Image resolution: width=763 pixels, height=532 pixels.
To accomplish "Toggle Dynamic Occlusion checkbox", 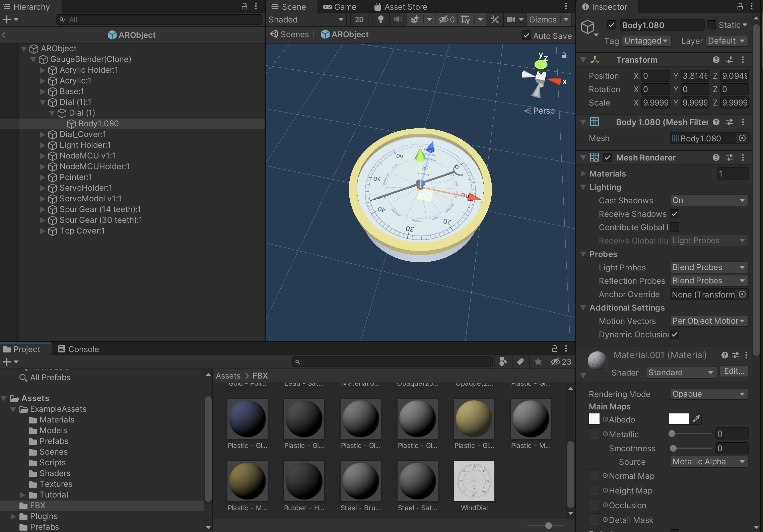I will click(x=675, y=334).
